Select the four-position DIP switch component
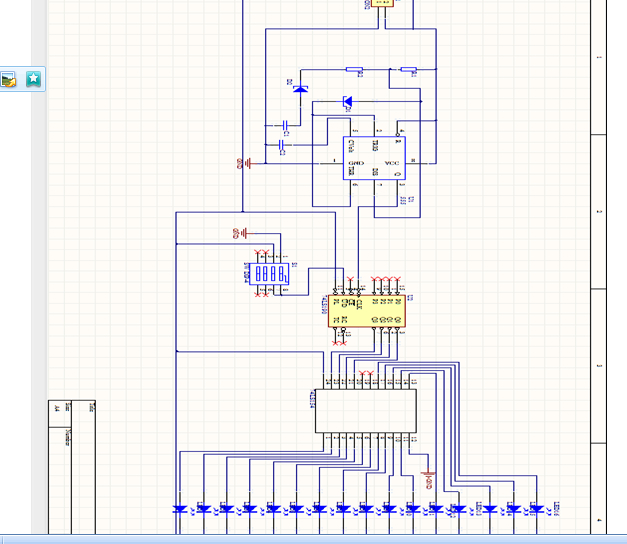This screenshot has height=544, width=627. point(269,274)
